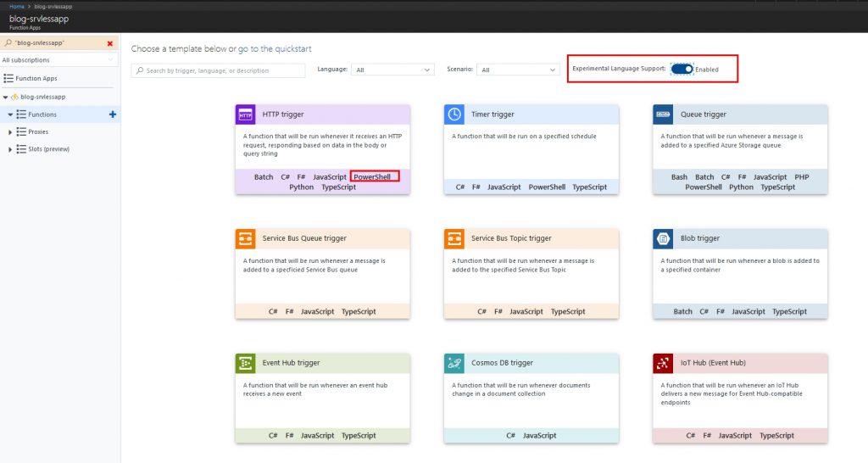Choose F# on the Blob trigger card
Screen dimensions: 868x463
pos(721,312)
